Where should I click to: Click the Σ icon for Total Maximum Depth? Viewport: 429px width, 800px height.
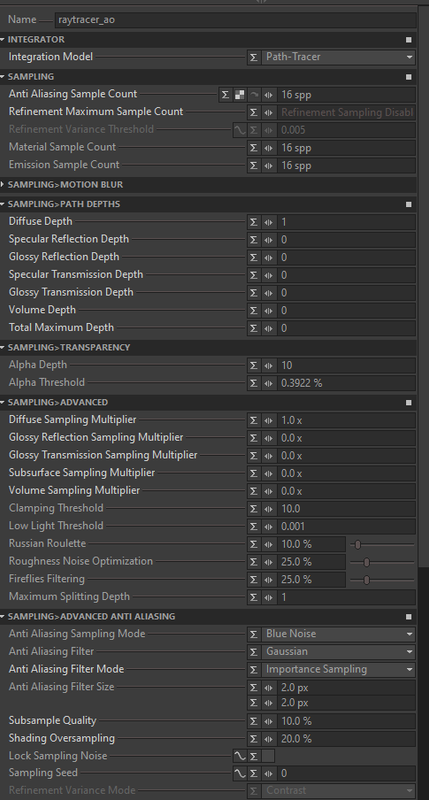[x=254, y=328]
